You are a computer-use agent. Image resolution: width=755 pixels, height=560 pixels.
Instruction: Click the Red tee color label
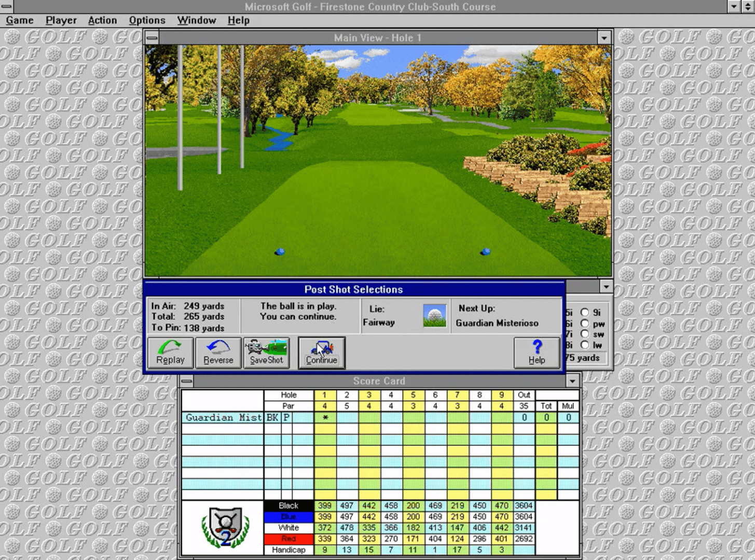pyautogui.click(x=289, y=539)
